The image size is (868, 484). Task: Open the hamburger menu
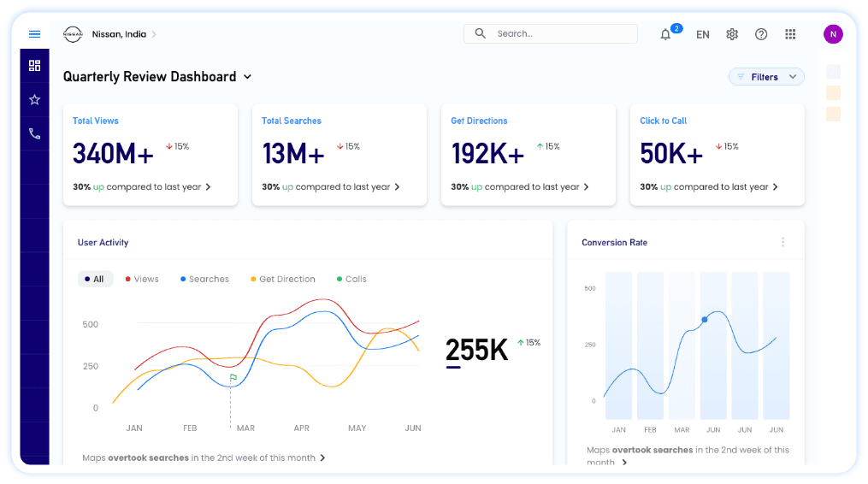click(34, 34)
